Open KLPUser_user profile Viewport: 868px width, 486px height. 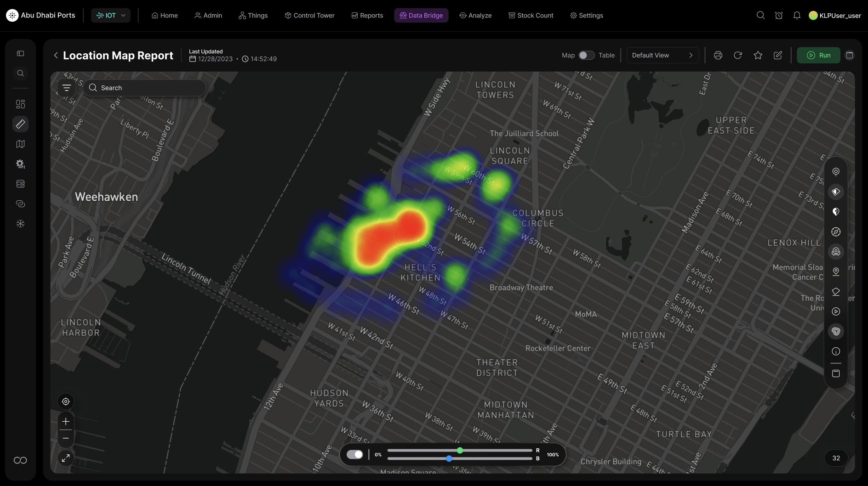point(835,15)
